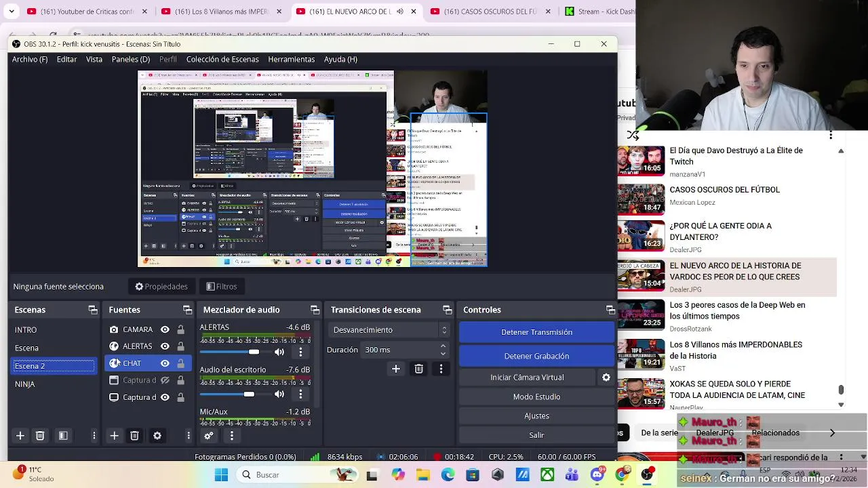
Task: Click the Windows Start button
Action: (221, 475)
